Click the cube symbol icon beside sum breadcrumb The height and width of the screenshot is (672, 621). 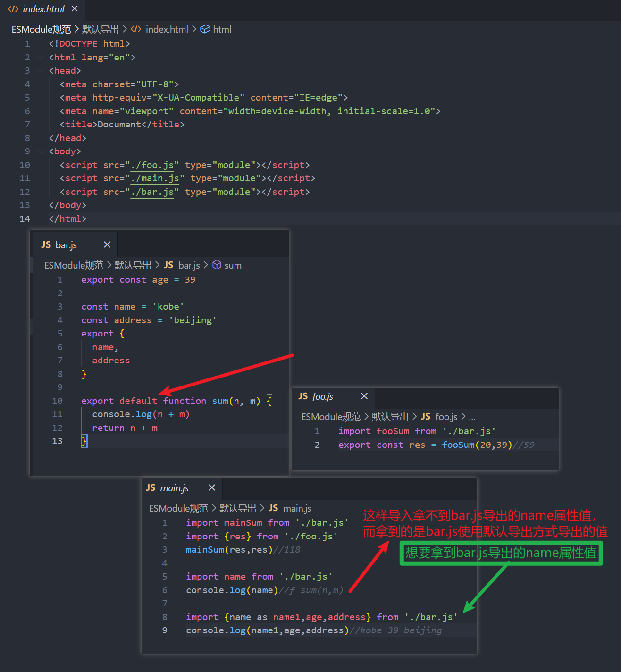tap(217, 265)
